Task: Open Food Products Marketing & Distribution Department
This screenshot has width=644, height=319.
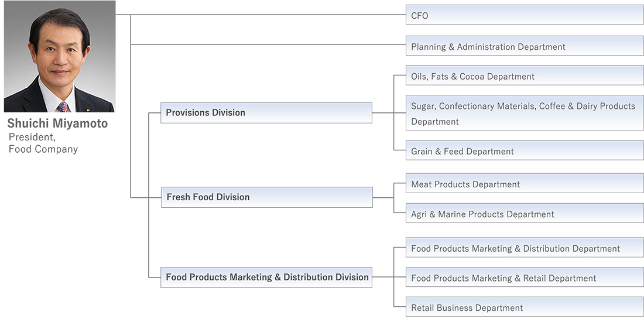Action: tap(524, 248)
